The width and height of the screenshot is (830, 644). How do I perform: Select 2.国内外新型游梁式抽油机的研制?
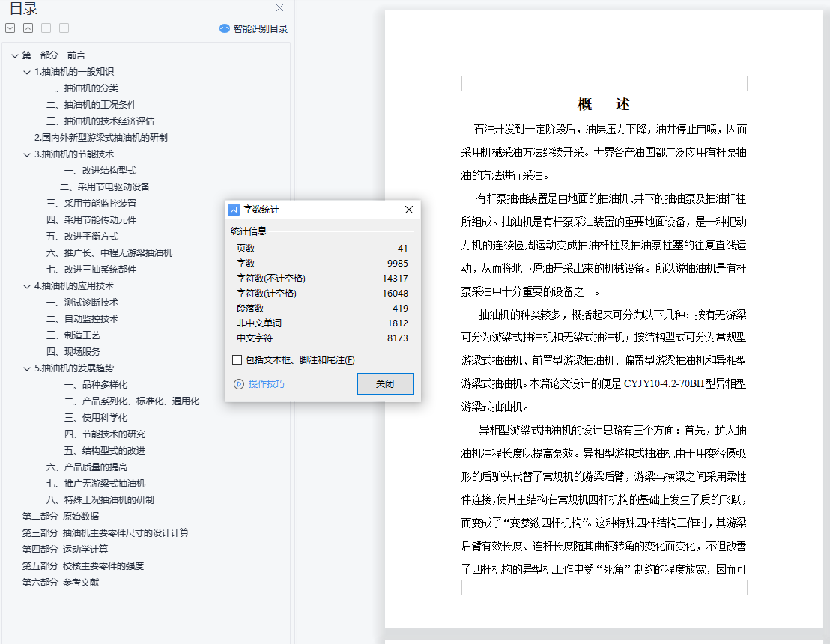(100, 138)
